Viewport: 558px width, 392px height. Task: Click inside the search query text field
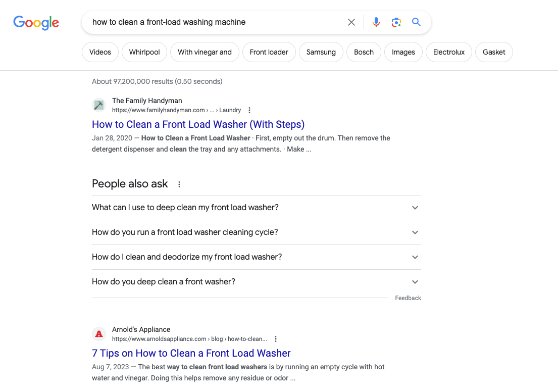tap(214, 22)
